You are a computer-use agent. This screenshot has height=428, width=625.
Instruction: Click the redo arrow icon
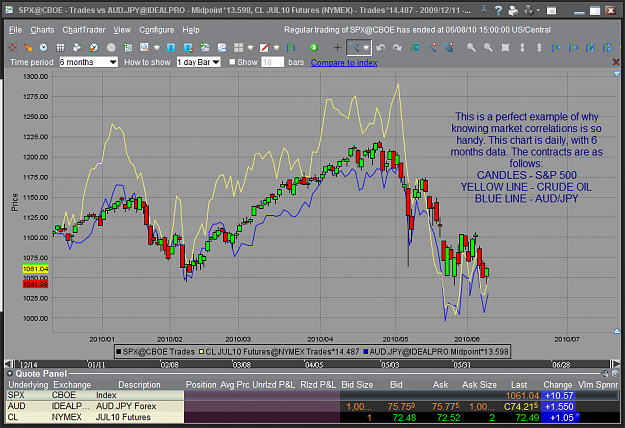click(397, 47)
